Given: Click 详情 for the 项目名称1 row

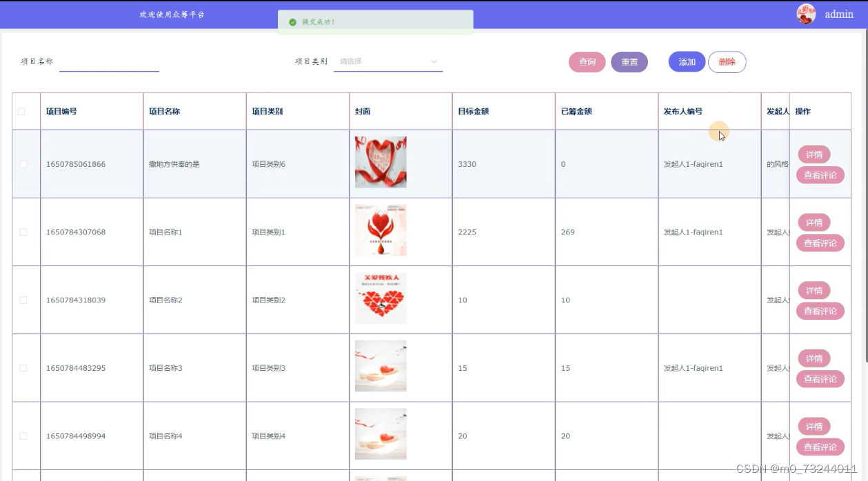Looking at the screenshot, I should [x=814, y=223].
